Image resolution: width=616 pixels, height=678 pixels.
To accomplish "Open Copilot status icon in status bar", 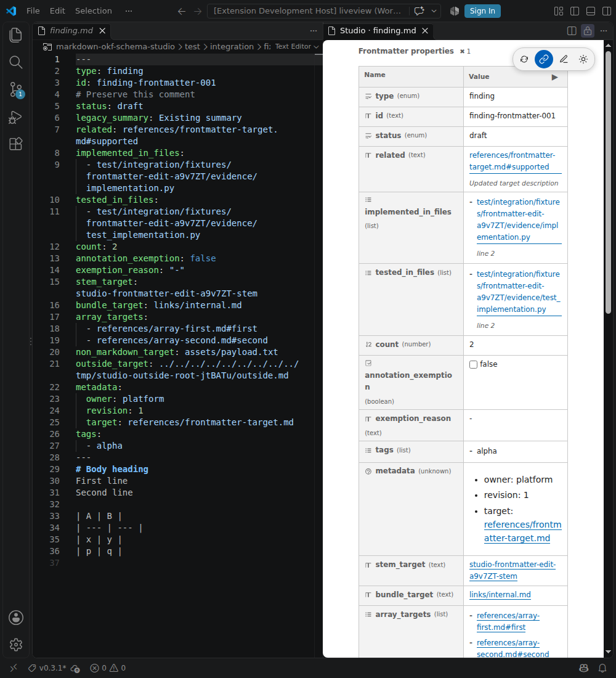I will (583, 668).
